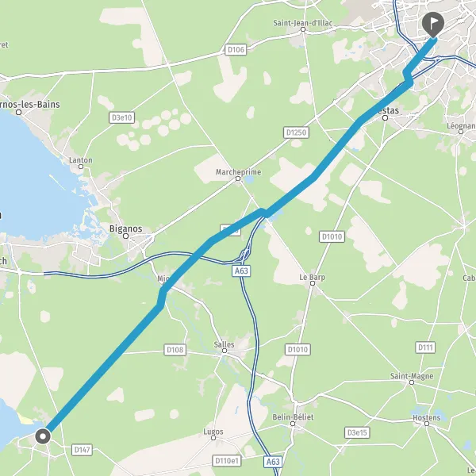Image resolution: width=476 pixels, height=476 pixels.
Task: Click the D108 road badge
Action: pyautogui.click(x=175, y=350)
